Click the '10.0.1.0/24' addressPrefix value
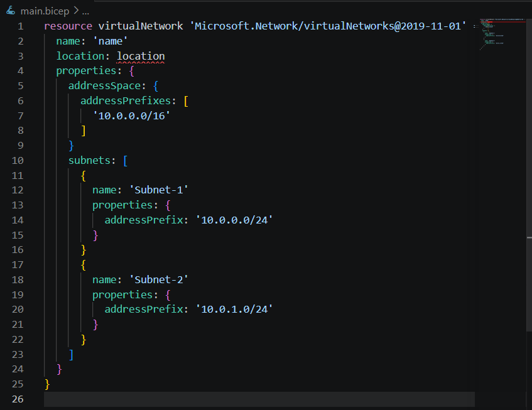Viewport: 532px width, 410px height. pyautogui.click(x=234, y=309)
